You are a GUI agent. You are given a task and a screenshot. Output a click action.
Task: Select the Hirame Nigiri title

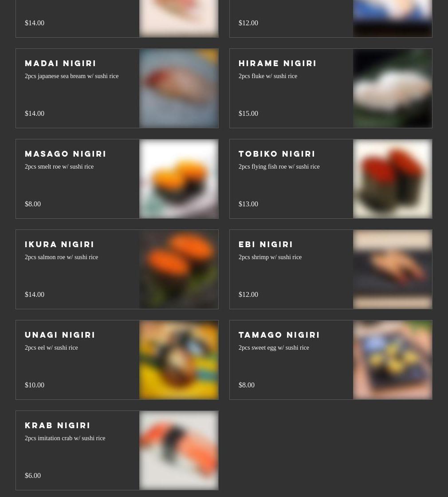[x=277, y=63]
